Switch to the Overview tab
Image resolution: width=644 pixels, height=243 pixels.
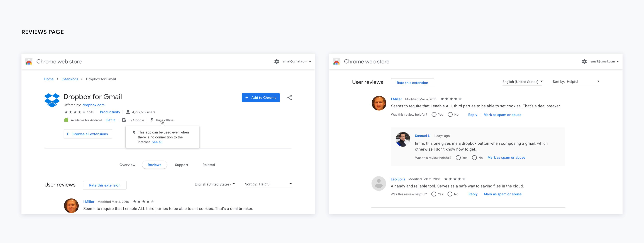pyautogui.click(x=127, y=165)
